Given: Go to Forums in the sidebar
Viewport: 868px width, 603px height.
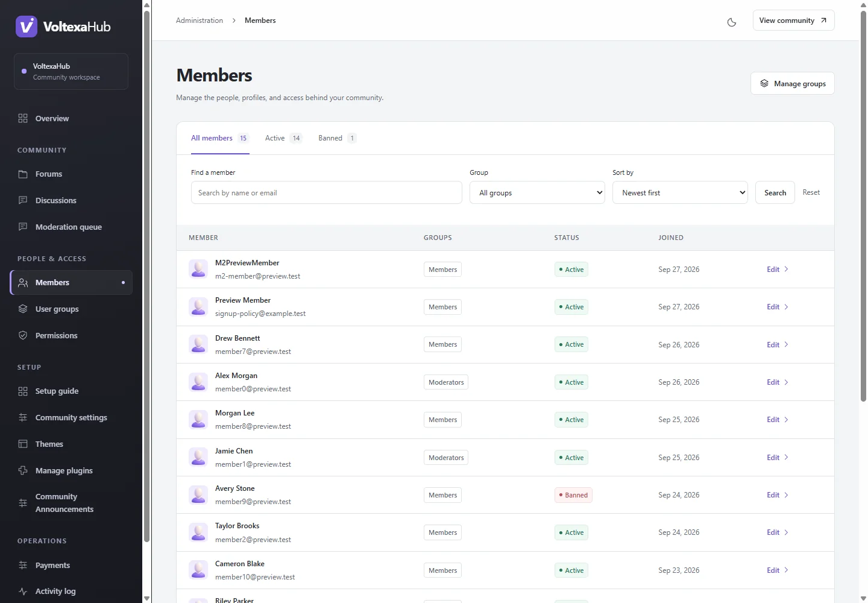Looking at the screenshot, I should tap(71, 174).
